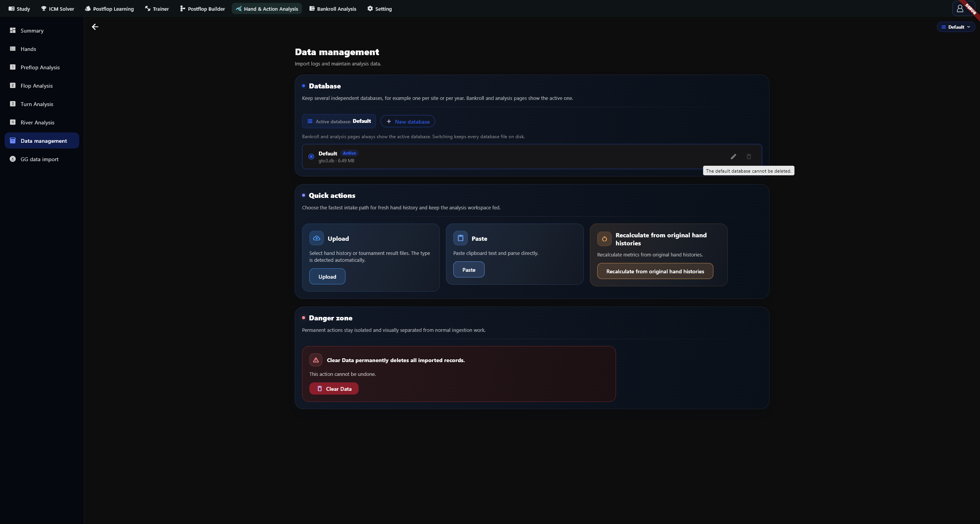Open the ICM Solver tab
This screenshot has height=524, width=980.
[57, 8]
